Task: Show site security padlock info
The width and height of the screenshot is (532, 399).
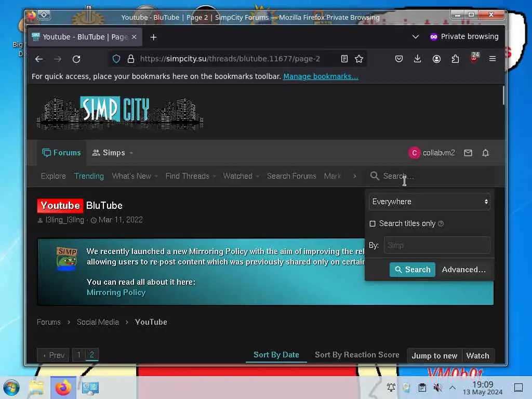Action: coord(130,59)
